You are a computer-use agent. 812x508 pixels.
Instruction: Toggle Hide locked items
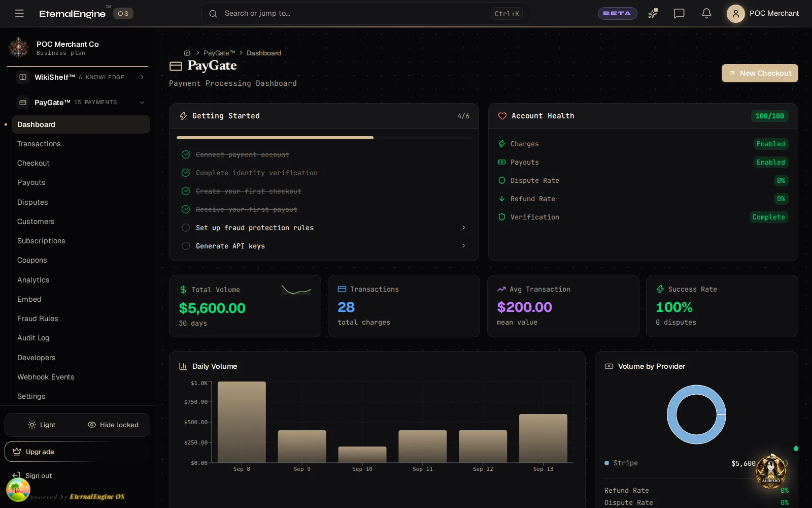[x=113, y=425]
